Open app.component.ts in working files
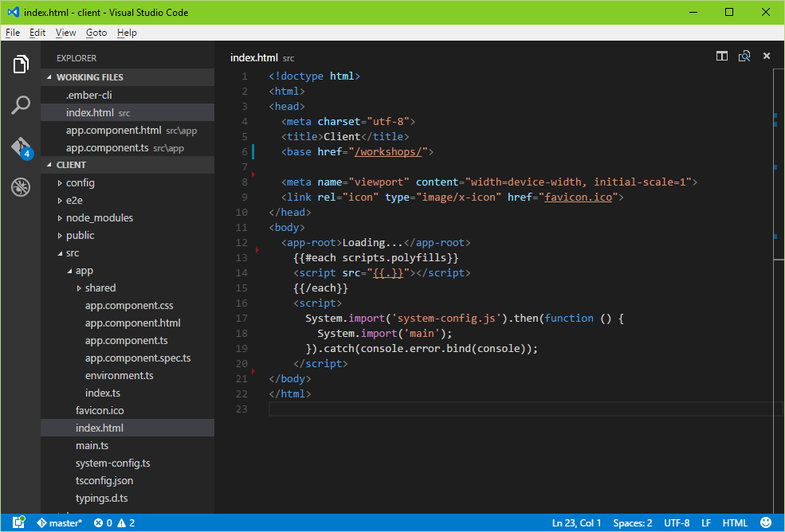This screenshot has height=532, width=785. coord(128,147)
